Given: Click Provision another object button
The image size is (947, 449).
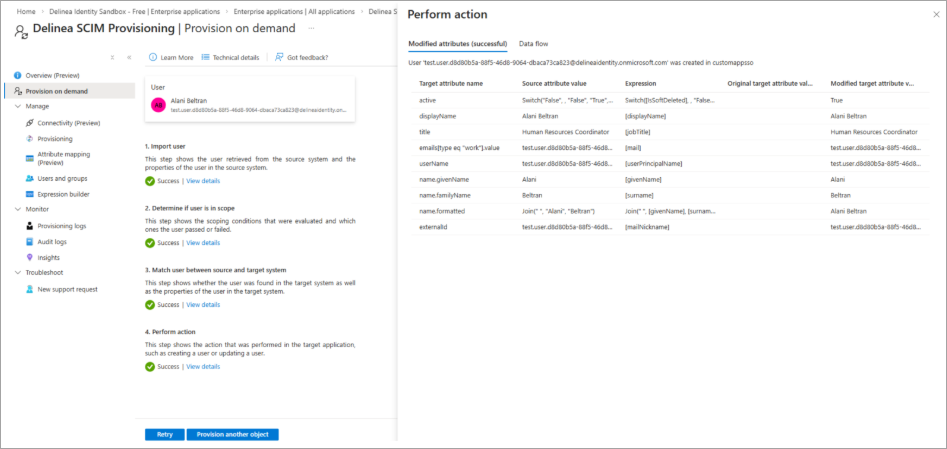Looking at the screenshot, I should pos(234,434).
